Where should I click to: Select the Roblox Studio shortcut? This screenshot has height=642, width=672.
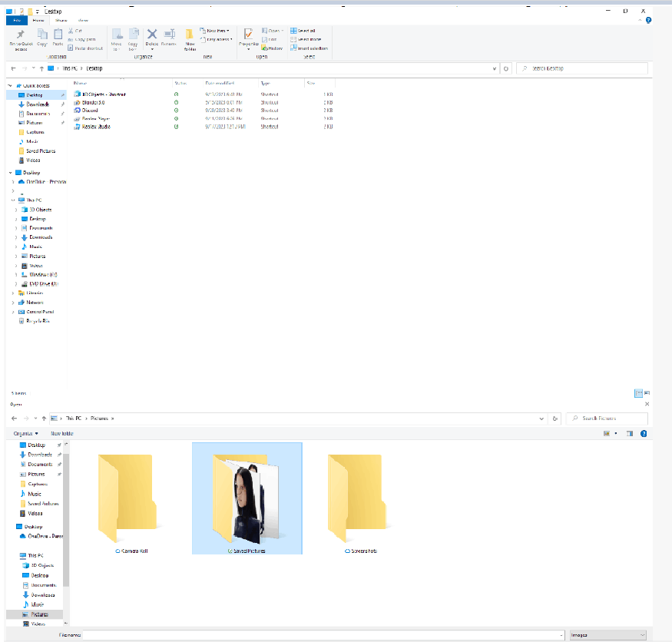96,127
